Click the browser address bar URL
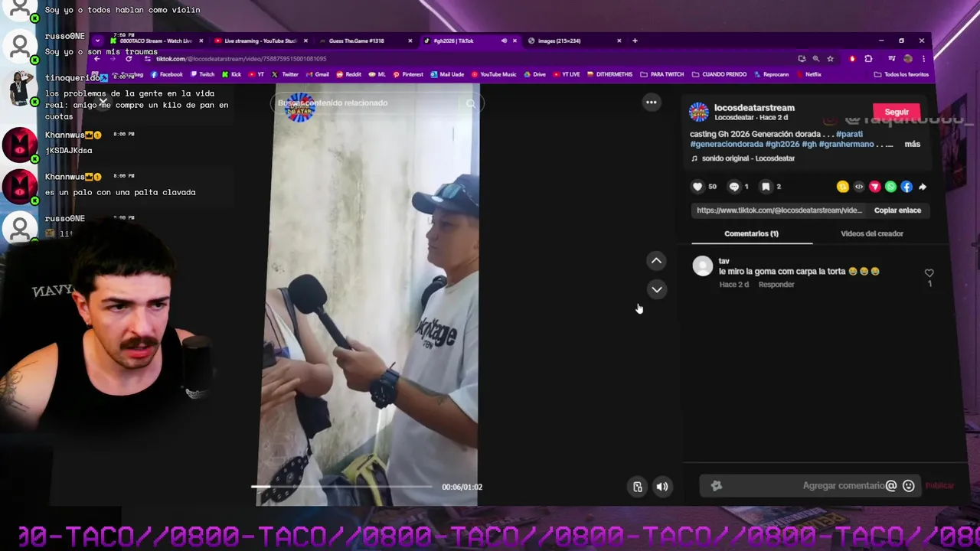 (x=241, y=59)
